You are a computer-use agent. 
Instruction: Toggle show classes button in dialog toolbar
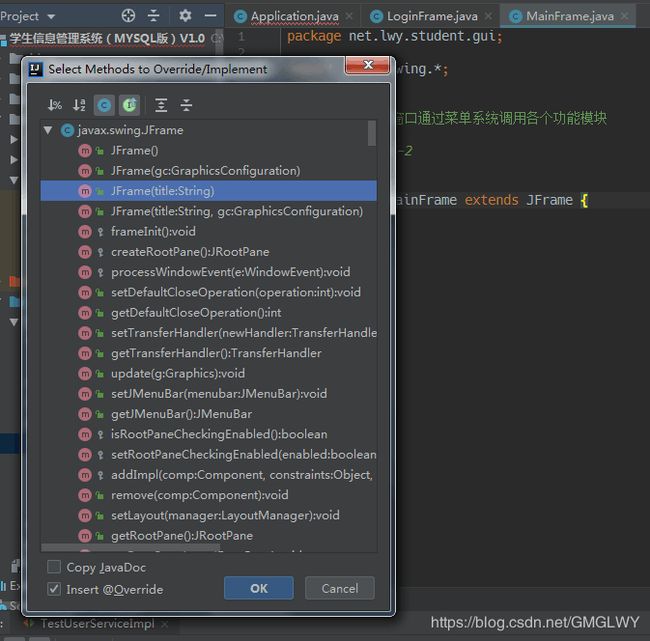(104, 105)
